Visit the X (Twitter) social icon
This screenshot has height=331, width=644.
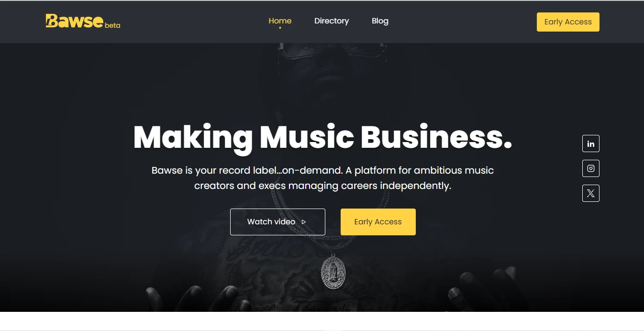(x=590, y=193)
